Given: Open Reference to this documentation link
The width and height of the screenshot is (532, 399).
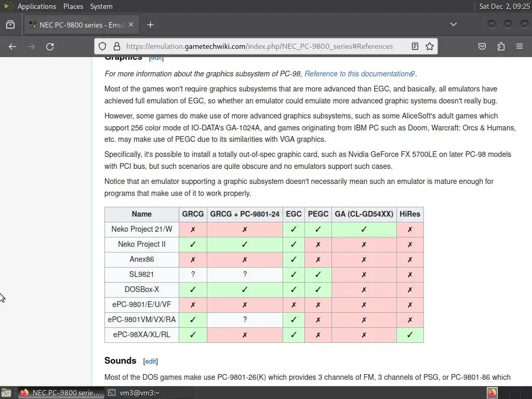Looking at the screenshot, I should point(360,74).
